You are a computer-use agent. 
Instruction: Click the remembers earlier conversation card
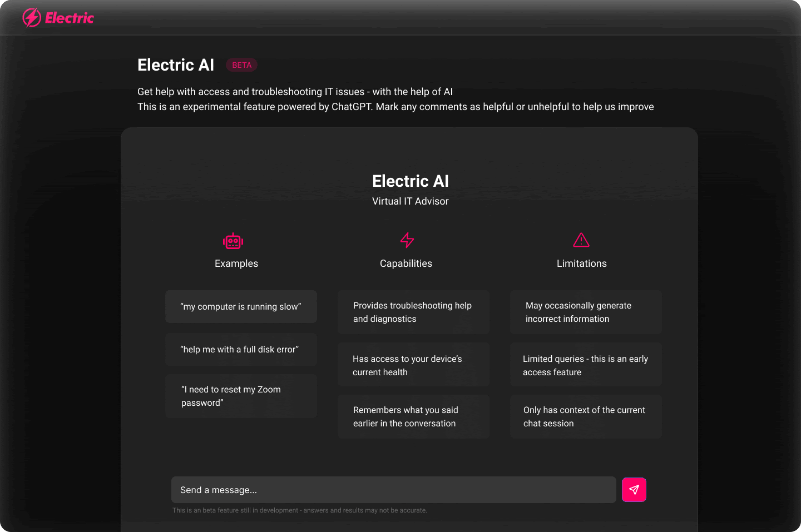coord(413,416)
